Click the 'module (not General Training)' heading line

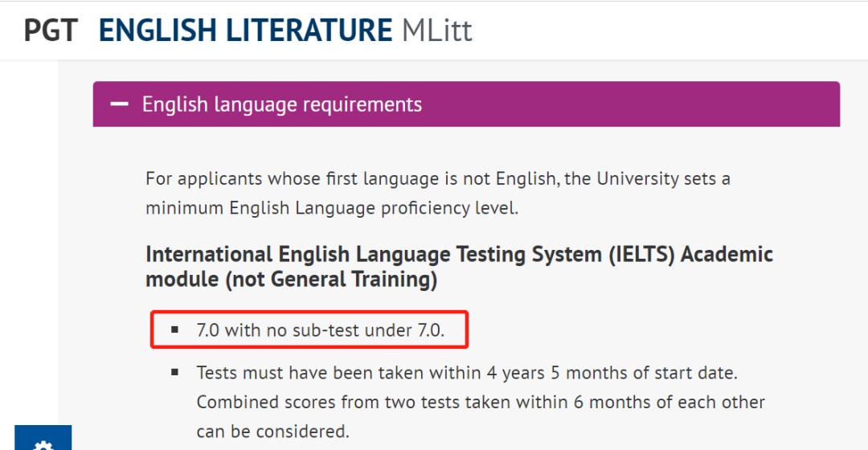click(x=291, y=280)
